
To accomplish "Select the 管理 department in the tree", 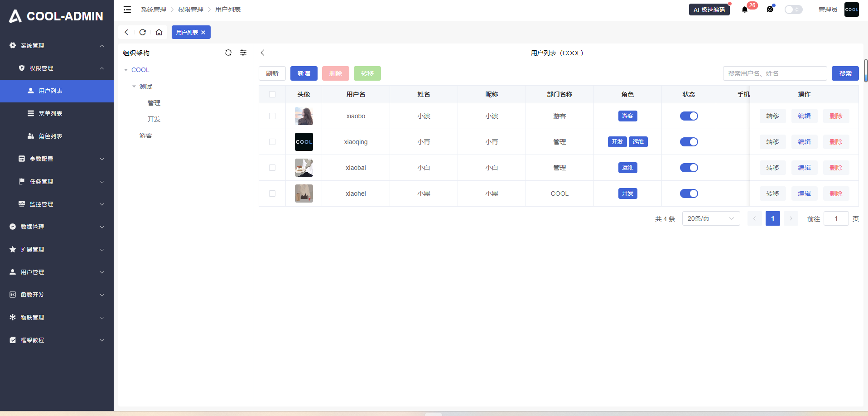I will click(154, 103).
